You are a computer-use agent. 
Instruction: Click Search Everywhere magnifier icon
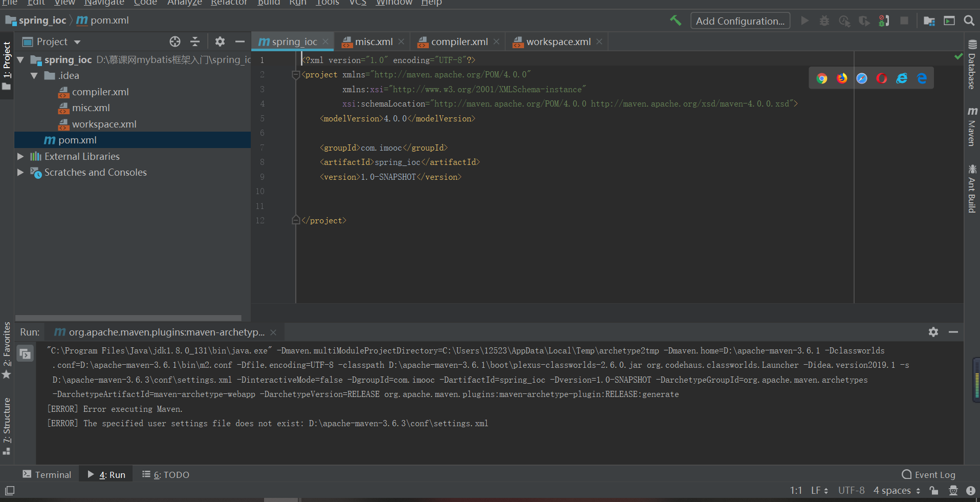coord(969,20)
